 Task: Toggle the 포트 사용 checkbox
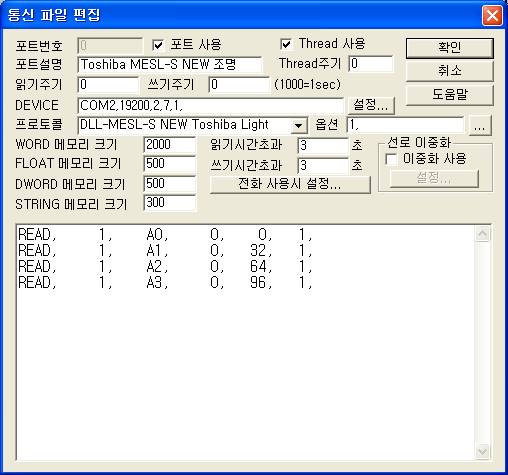[x=158, y=45]
